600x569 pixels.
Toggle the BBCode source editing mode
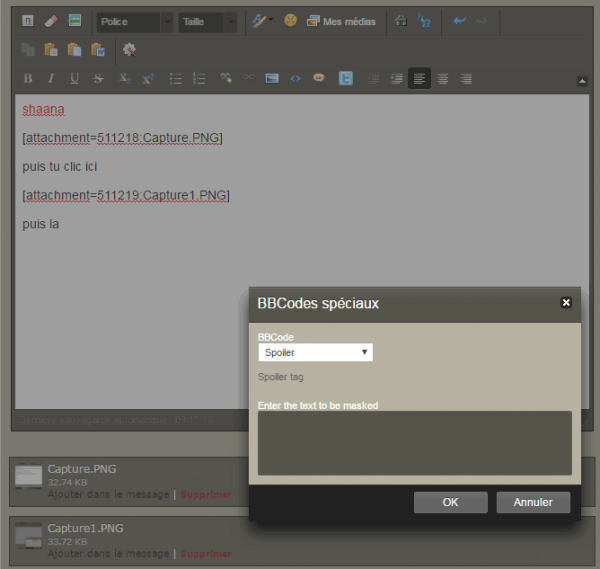(x=28, y=21)
